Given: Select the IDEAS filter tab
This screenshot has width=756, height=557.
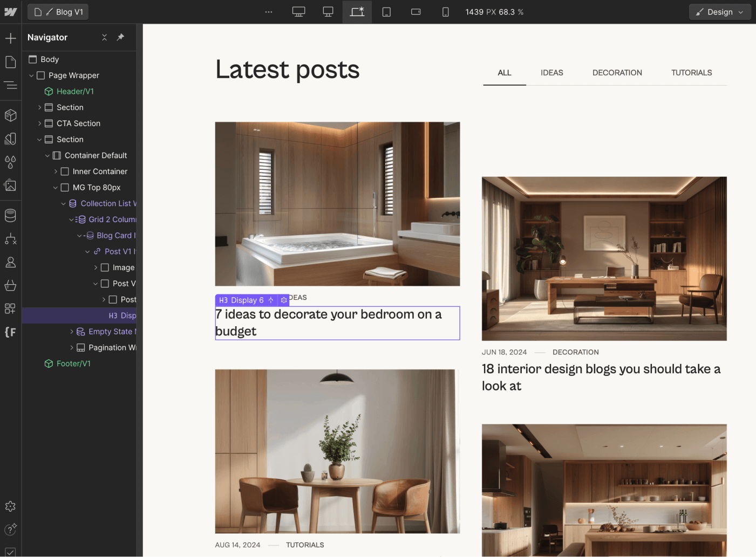Looking at the screenshot, I should 551,72.
